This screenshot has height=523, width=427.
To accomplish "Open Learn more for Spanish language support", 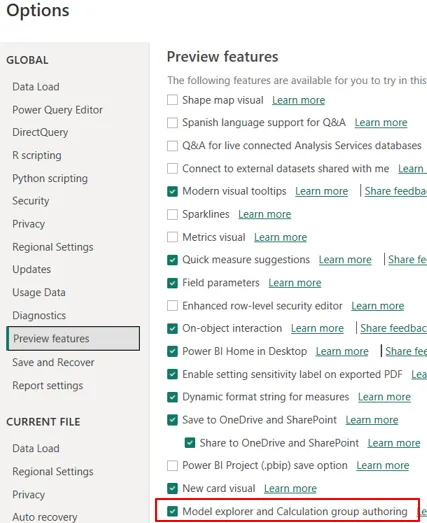I will pos(381,123).
